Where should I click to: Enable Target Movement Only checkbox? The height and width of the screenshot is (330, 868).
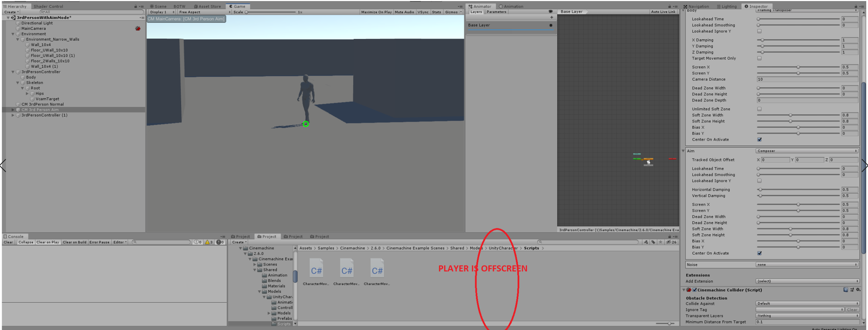(759, 58)
